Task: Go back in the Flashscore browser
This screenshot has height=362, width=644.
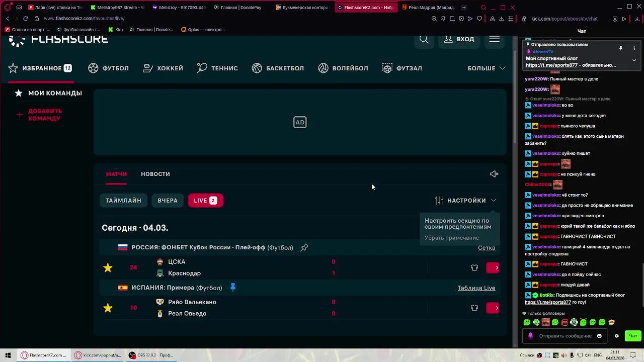Action: pos(8,19)
